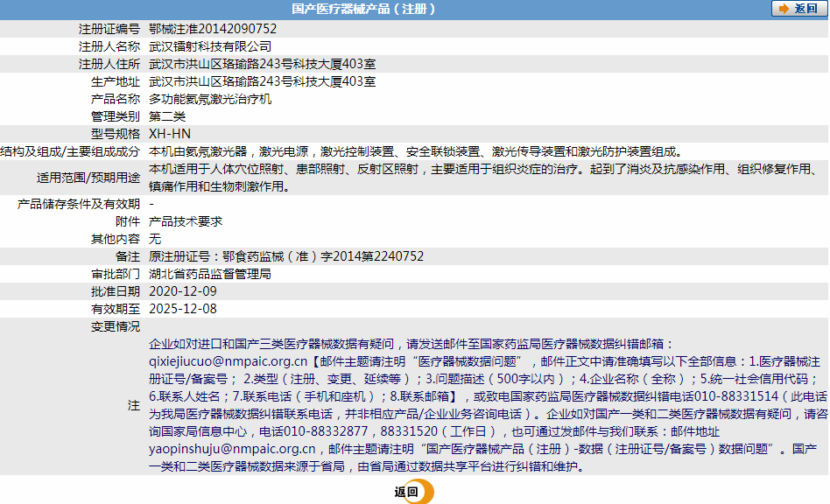830x504 pixels.
Task: Click the 注 label beside the notes
Action: click(x=134, y=406)
